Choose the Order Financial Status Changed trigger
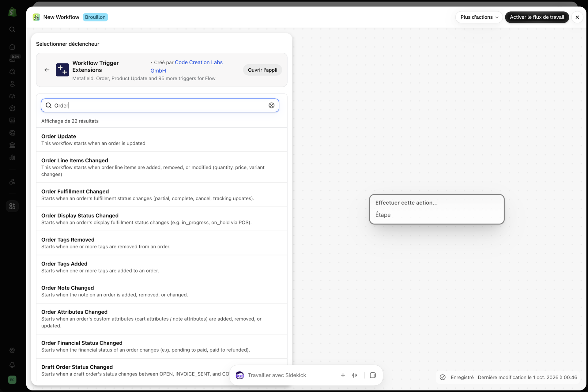The image size is (588, 392). [162, 346]
